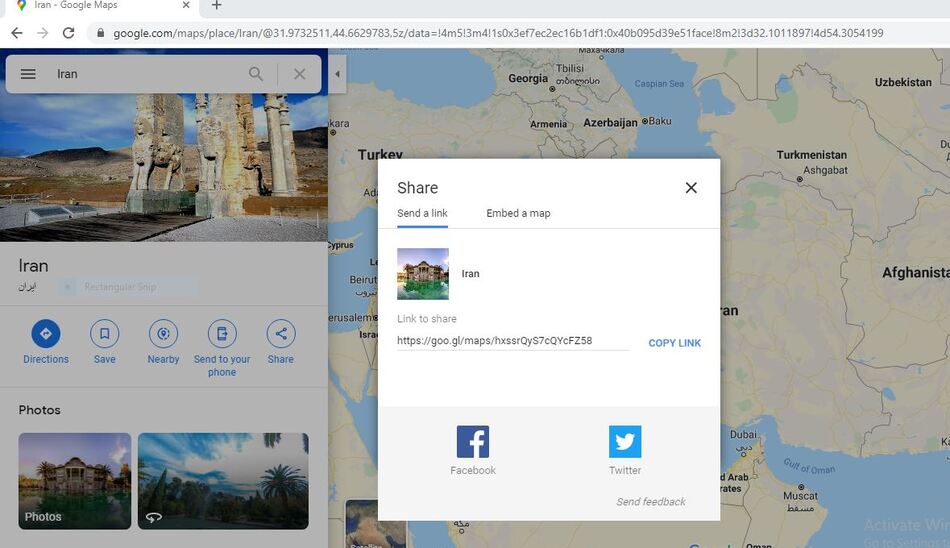Open the hamburger menu in search box
Image resolution: width=950 pixels, height=548 pixels.
click(x=28, y=74)
